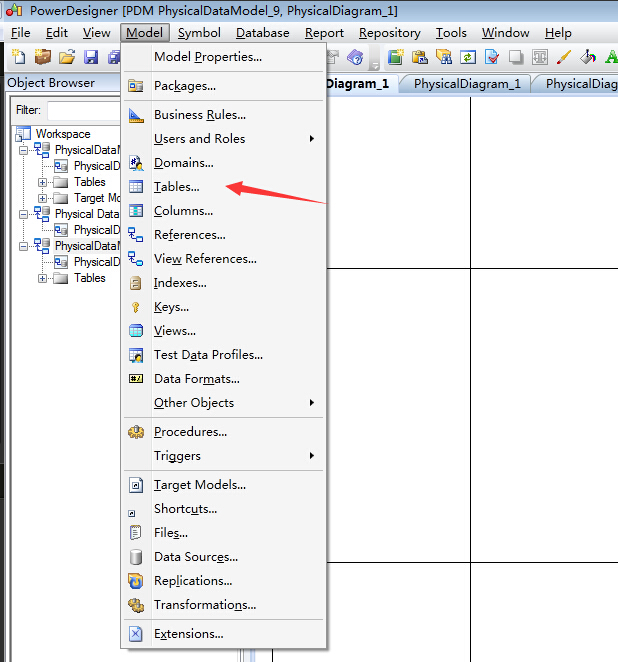Open the Database menu
This screenshot has height=662, width=618.
(x=263, y=33)
